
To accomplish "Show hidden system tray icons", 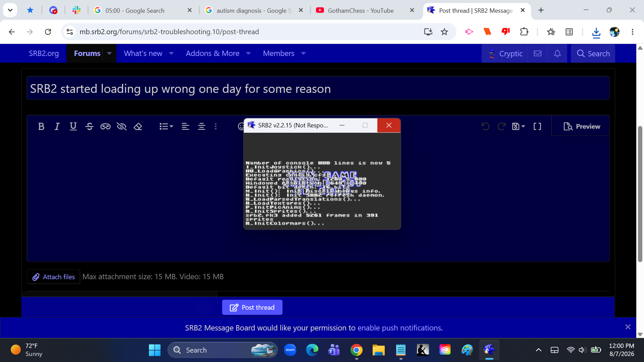I will 539,350.
